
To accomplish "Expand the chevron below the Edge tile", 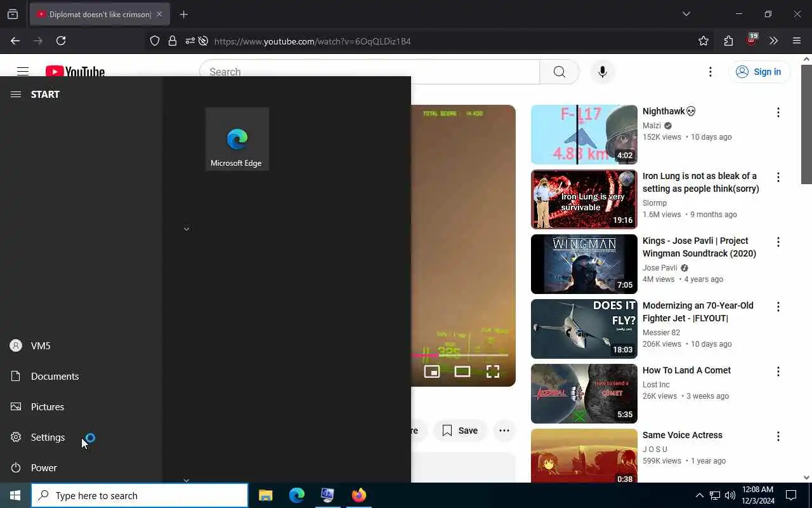I will (187, 229).
